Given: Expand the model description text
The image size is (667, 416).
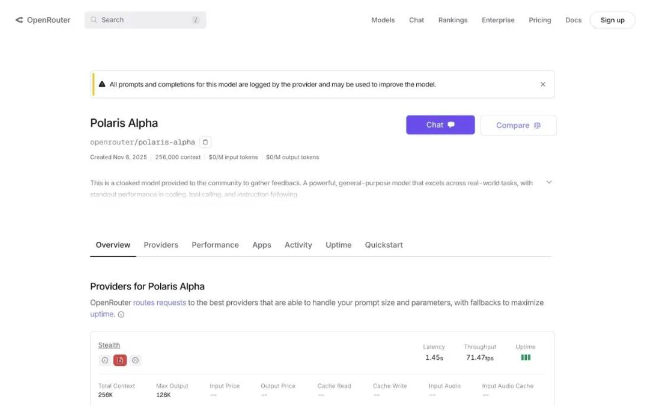Looking at the screenshot, I should pos(549,182).
